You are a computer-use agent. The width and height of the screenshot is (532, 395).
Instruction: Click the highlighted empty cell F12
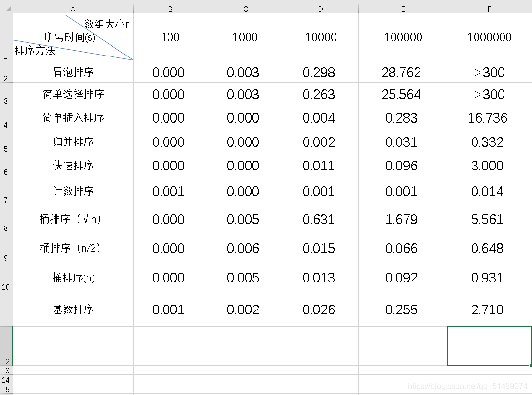coord(489,346)
